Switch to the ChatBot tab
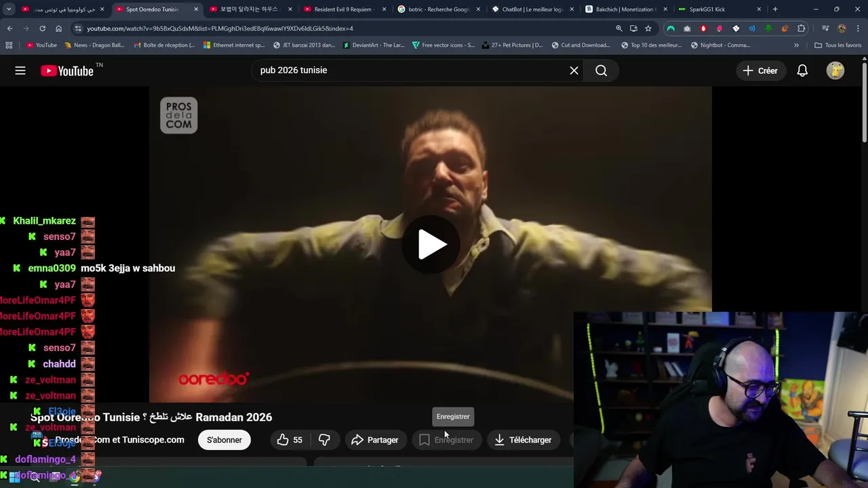Screen dimensions: 868x488 532,9
